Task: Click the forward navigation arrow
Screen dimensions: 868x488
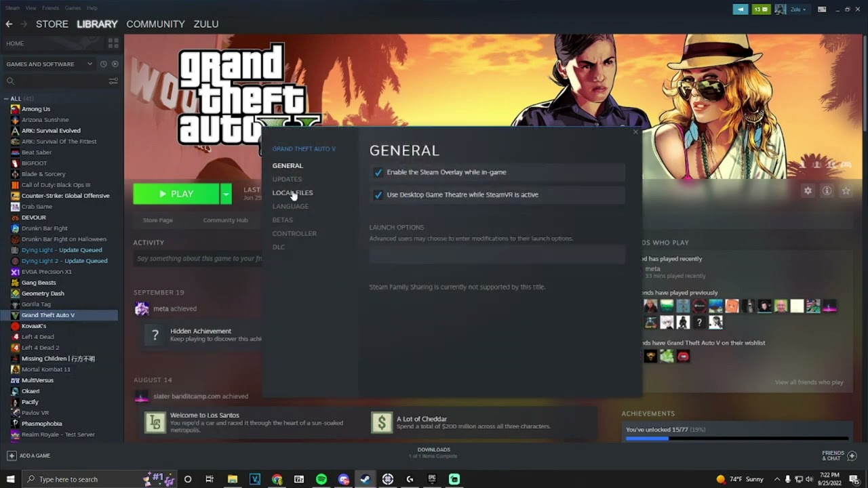Action: click(x=24, y=24)
